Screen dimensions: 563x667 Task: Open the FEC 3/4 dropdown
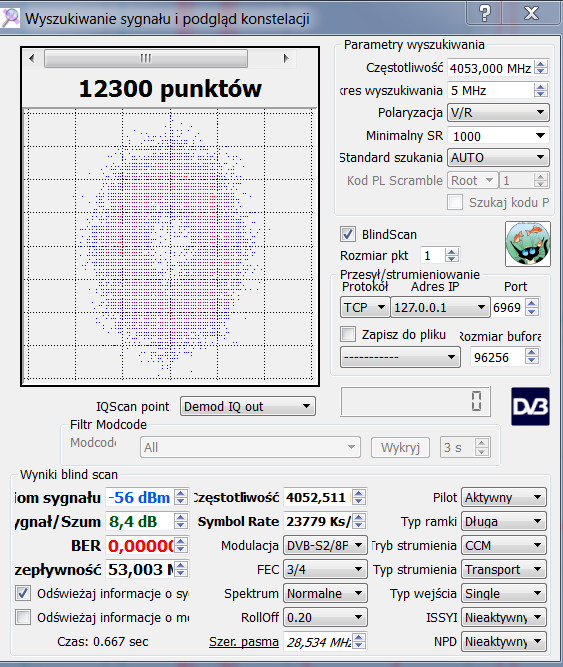tap(325, 569)
